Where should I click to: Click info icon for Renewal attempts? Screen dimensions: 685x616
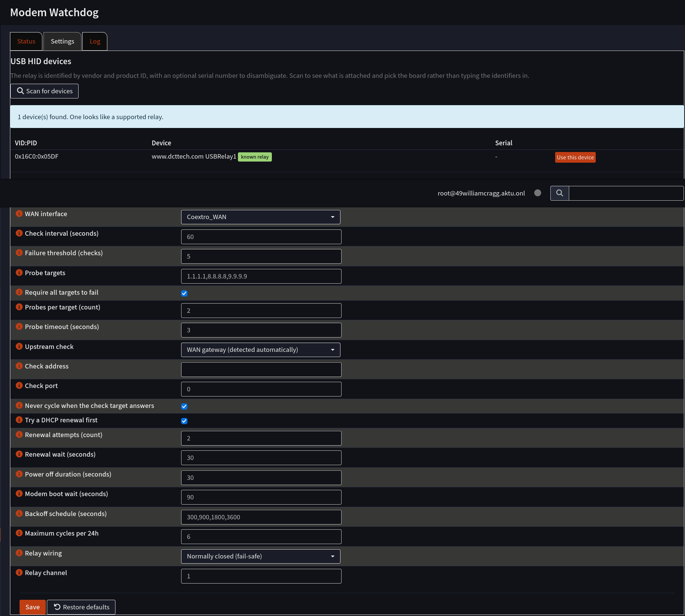(x=19, y=434)
